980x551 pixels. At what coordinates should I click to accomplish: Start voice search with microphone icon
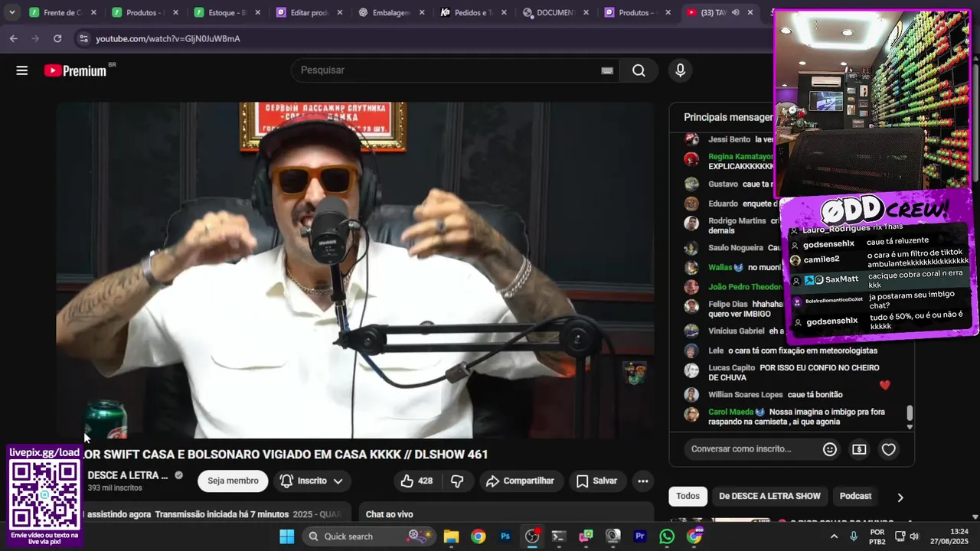click(680, 70)
